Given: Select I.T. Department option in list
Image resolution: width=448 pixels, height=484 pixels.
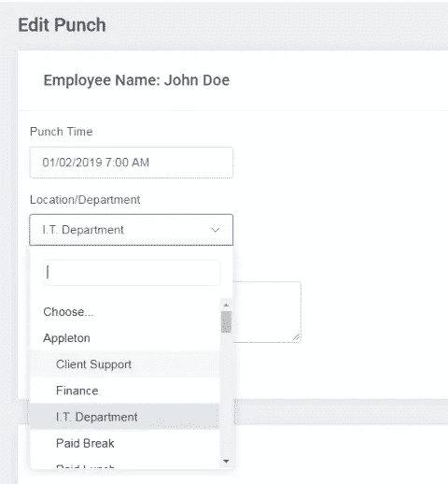Looking at the screenshot, I should click(125, 417).
